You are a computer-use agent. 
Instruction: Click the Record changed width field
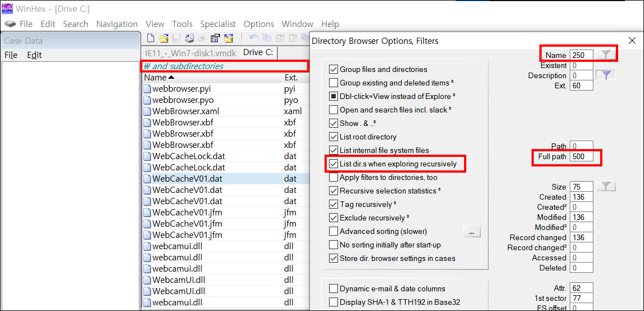[582, 237]
